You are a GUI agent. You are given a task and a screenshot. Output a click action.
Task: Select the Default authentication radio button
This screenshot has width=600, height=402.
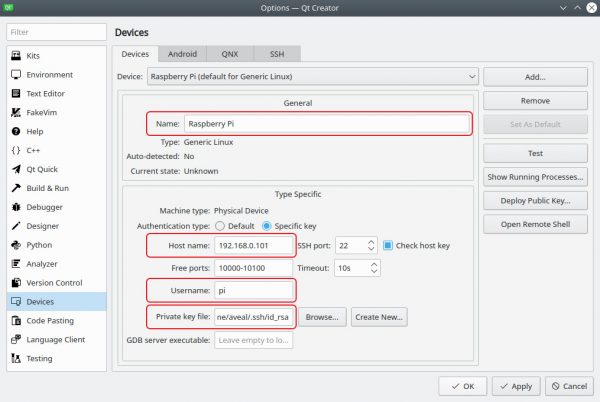click(x=220, y=226)
